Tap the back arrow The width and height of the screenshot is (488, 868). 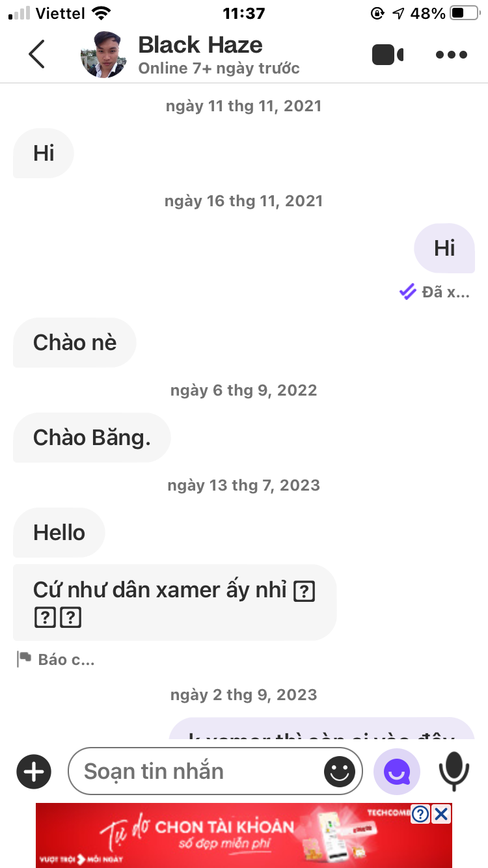pos(37,54)
